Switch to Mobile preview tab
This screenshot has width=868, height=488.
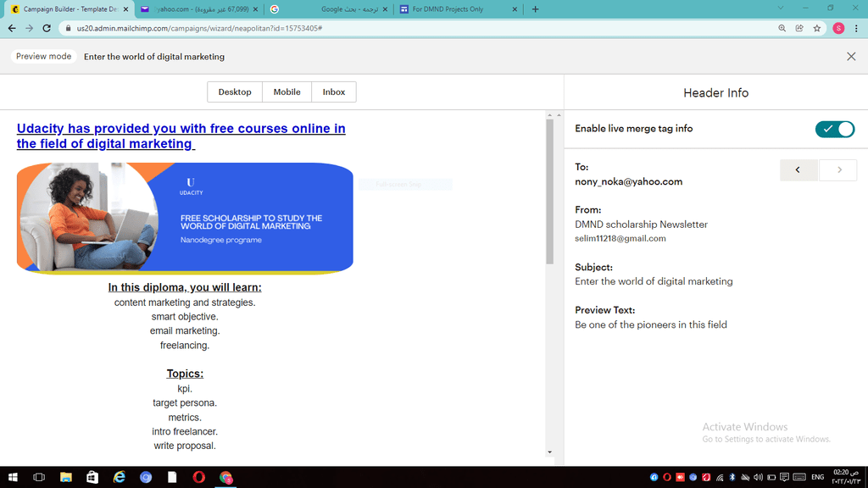[x=287, y=91]
